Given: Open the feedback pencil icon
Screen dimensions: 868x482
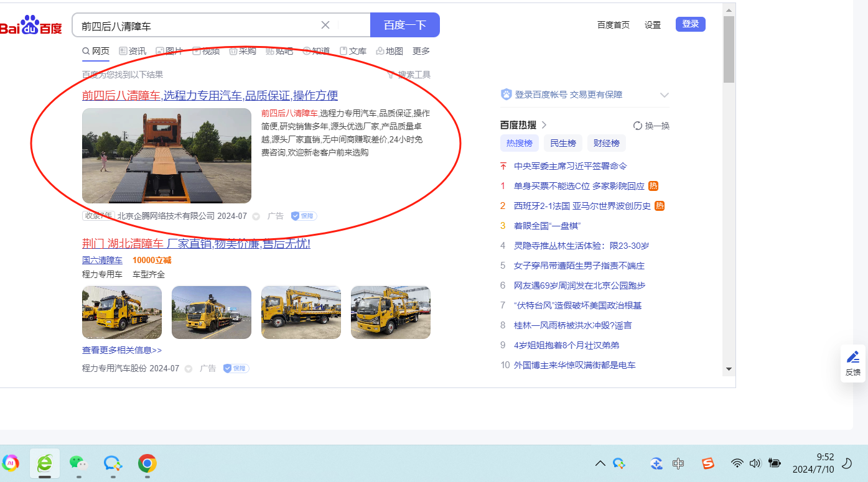Looking at the screenshot, I should pyautogui.click(x=852, y=357).
